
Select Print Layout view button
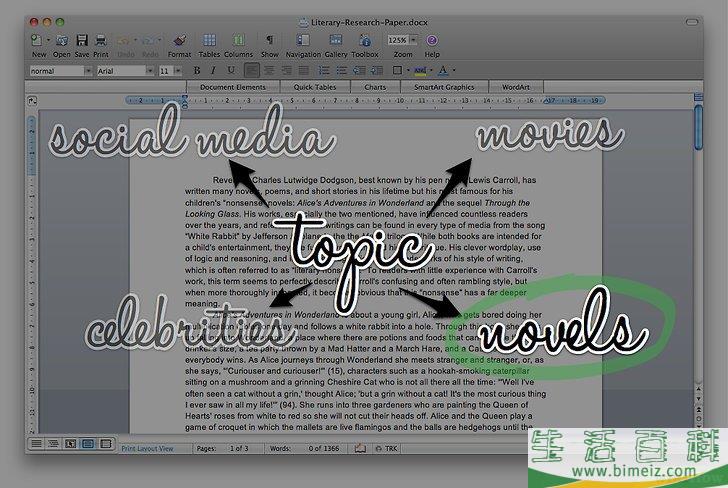pyautogui.click(x=88, y=444)
